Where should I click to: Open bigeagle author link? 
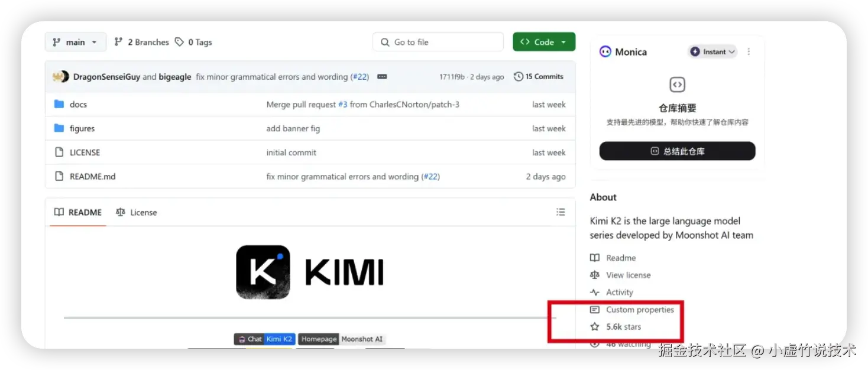pos(175,77)
